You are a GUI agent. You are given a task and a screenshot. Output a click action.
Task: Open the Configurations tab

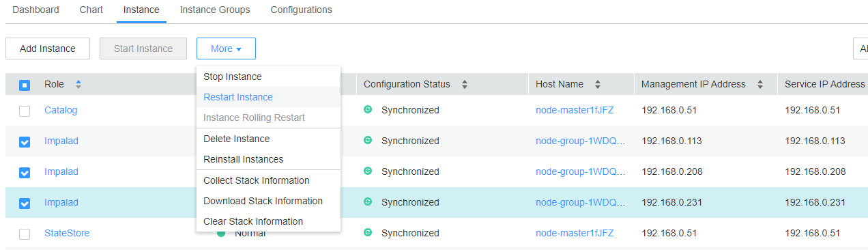301,10
